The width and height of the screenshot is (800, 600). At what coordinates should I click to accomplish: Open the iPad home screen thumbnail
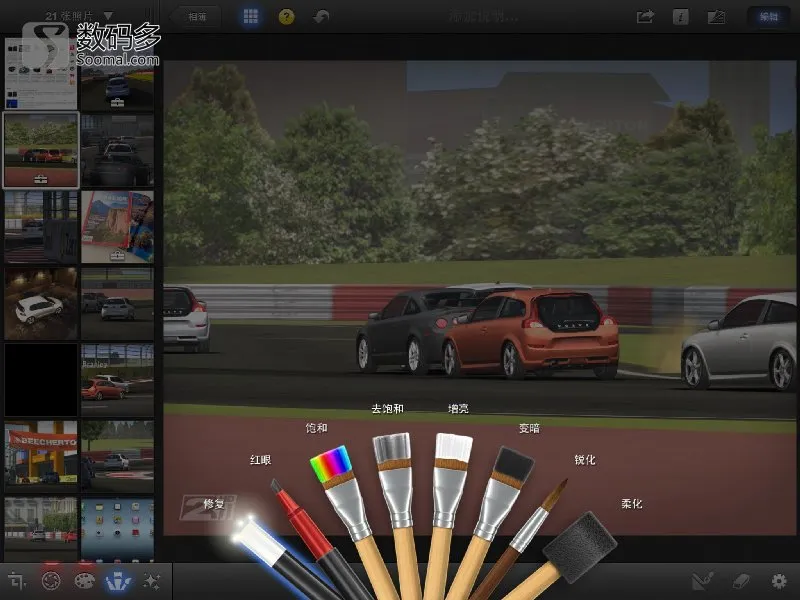[117, 531]
